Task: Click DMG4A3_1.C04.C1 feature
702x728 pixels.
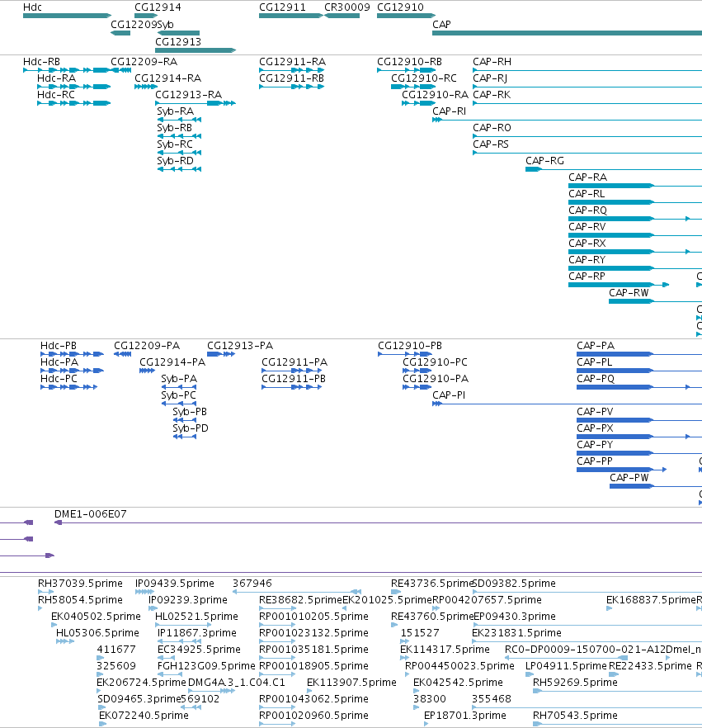Action: 211,691
